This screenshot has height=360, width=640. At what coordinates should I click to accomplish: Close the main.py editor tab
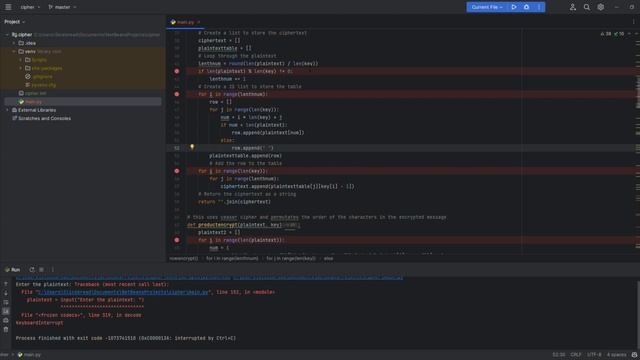pos(199,22)
